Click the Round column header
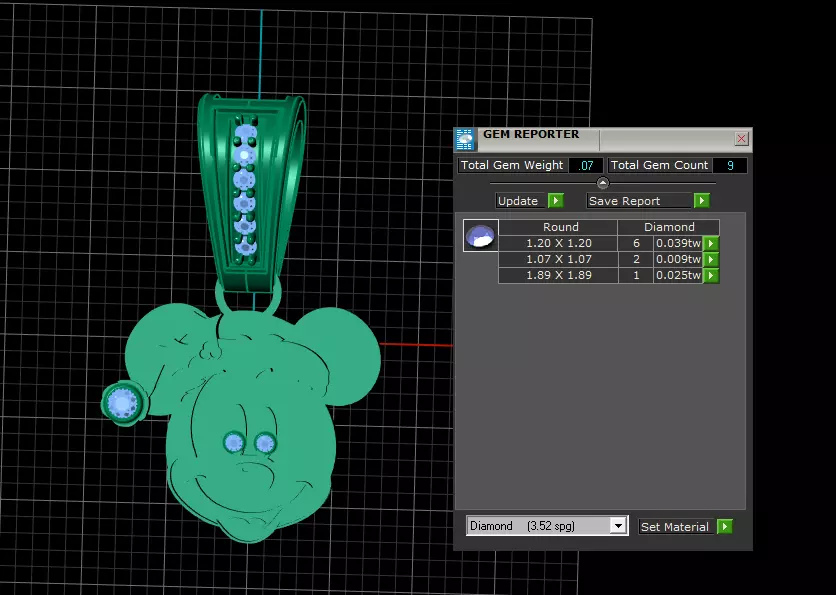This screenshot has width=836, height=595. [x=558, y=227]
